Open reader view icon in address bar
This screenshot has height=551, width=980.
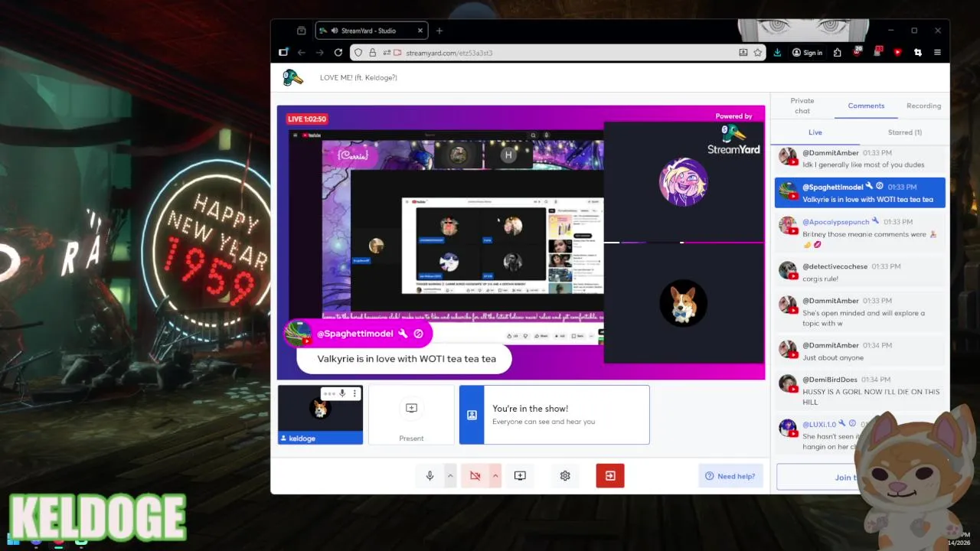[x=743, y=53]
